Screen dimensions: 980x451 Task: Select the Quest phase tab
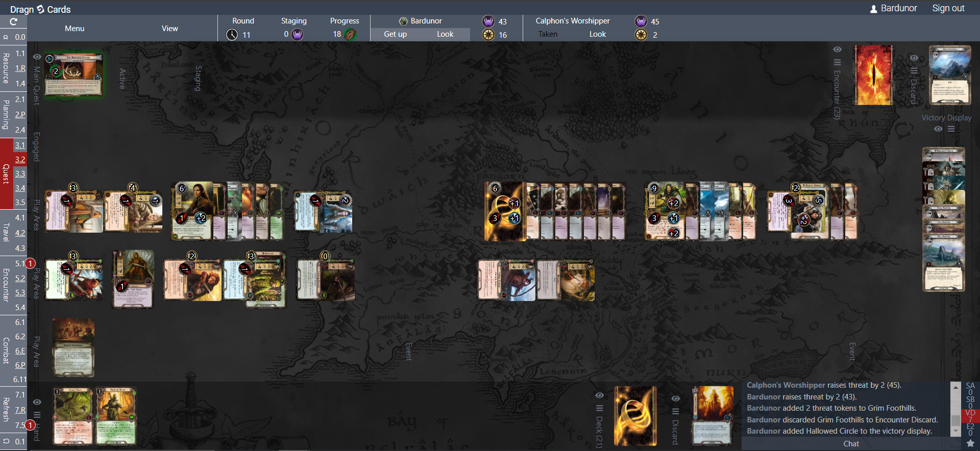click(x=6, y=174)
